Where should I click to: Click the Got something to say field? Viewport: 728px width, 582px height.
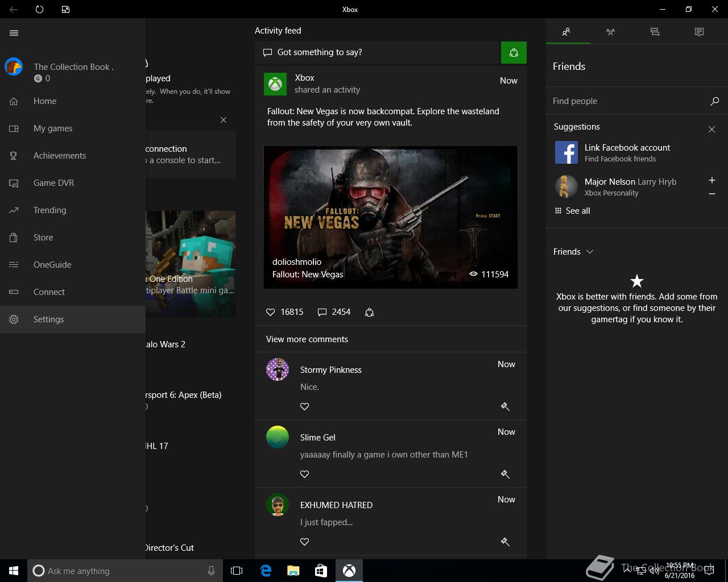pos(377,52)
